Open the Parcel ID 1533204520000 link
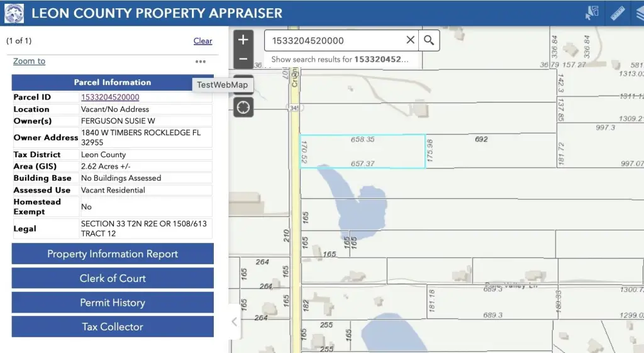Screen dimensions: 644x353 click(x=110, y=98)
